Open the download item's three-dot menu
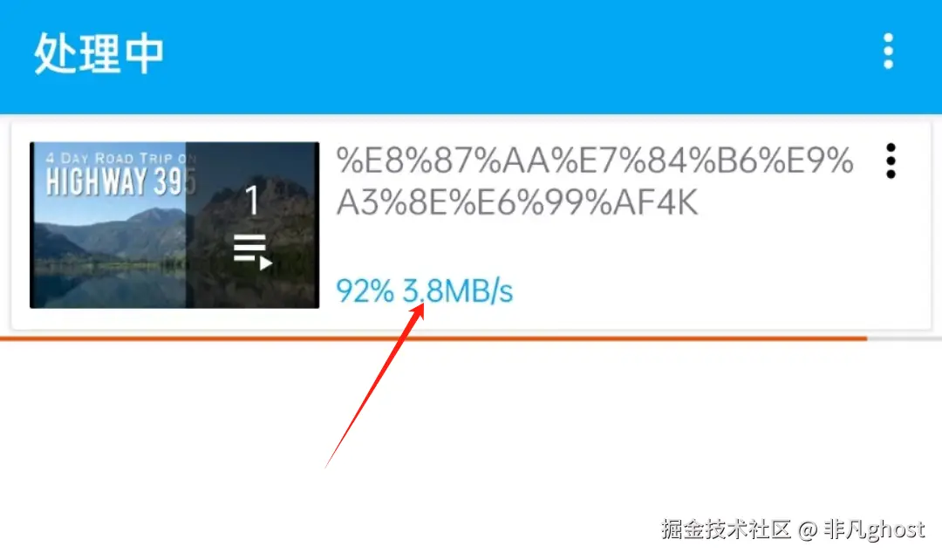Image resolution: width=942 pixels, height=560 pixels. pos(891,161)
